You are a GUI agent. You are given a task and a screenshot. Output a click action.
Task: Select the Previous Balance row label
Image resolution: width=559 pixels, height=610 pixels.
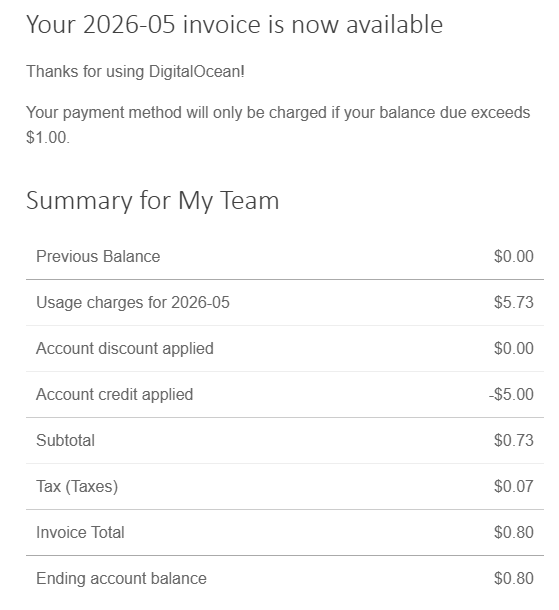click(98, 257)
